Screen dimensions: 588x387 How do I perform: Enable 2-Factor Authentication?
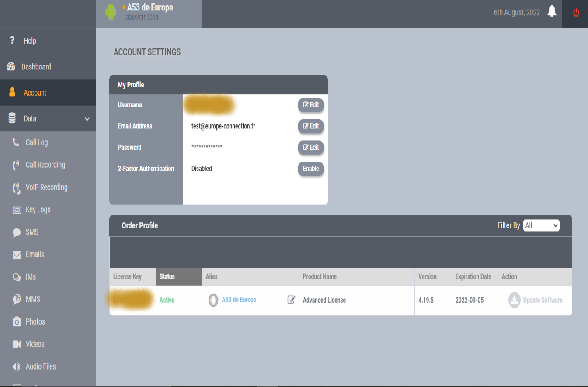311,169
